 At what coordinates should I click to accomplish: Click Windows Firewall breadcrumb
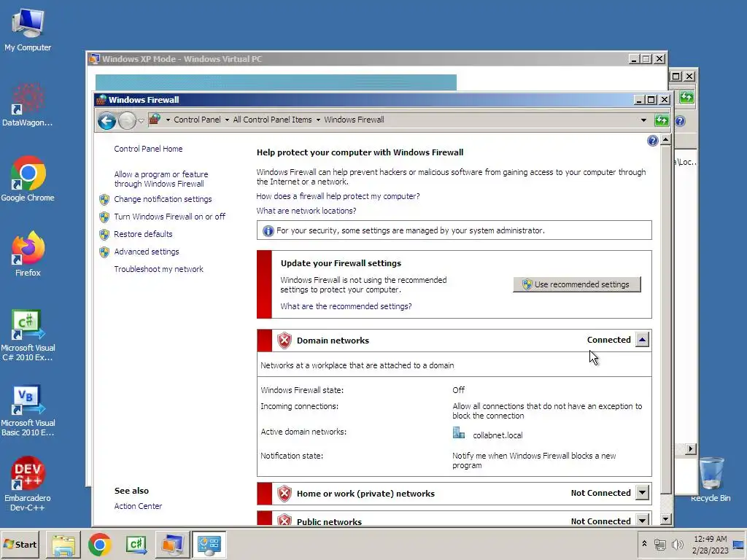point(354,120)
